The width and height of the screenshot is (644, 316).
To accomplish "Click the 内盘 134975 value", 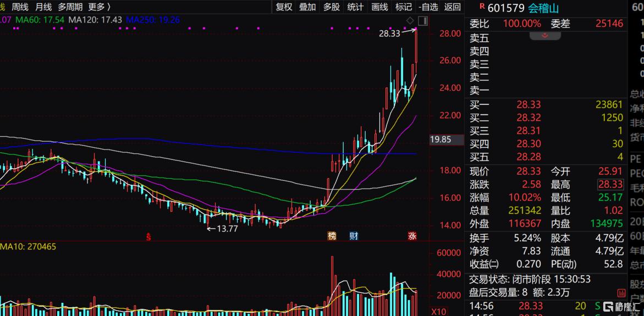I will point(607,224).
